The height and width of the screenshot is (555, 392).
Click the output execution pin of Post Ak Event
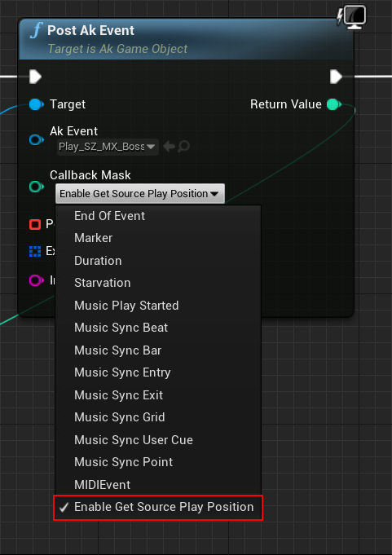tap(336, 77)
